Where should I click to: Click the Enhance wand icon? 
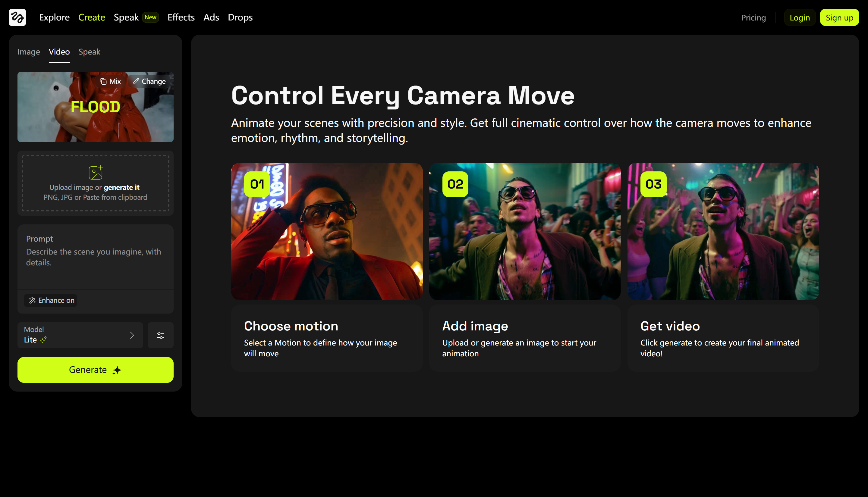point(33,300)
